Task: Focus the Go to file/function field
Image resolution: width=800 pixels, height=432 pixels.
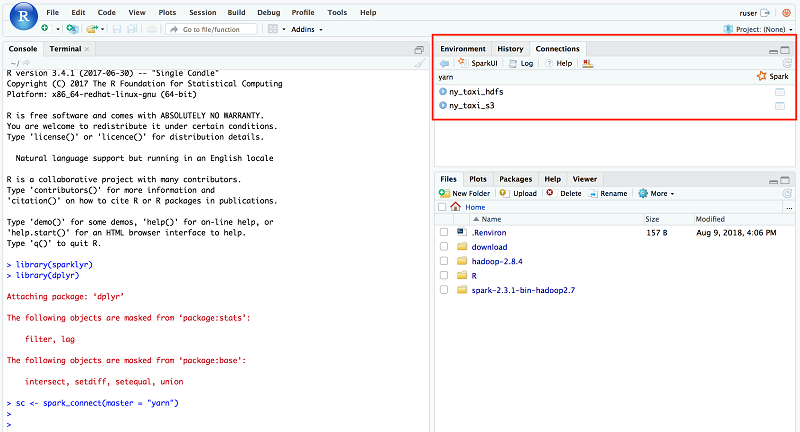Action: 211,29
